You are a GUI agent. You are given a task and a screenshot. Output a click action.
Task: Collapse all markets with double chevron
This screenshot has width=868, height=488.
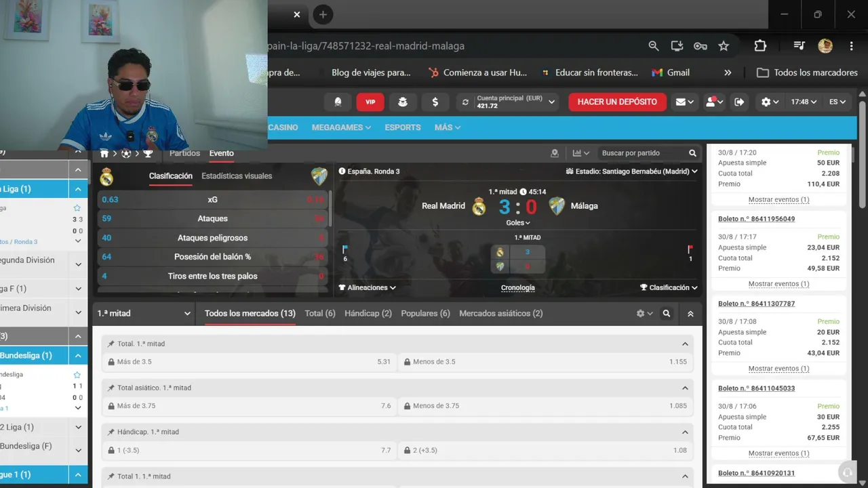tap(690, 314)
